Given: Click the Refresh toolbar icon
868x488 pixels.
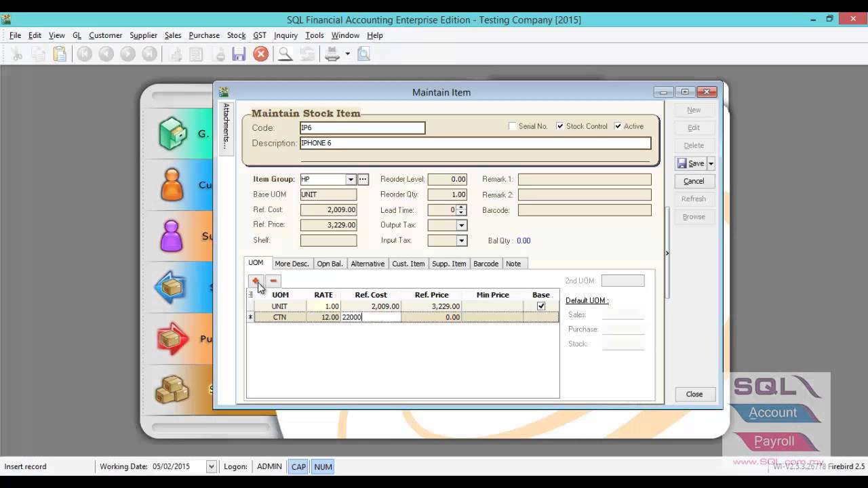Looking at the screenshot, I should pyautogui.click(x=307, y=54).
